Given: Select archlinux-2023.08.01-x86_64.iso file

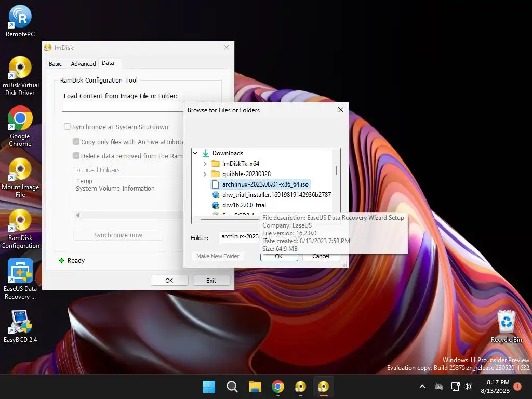Looking at the screenshot, I should (x=260, y=184).
